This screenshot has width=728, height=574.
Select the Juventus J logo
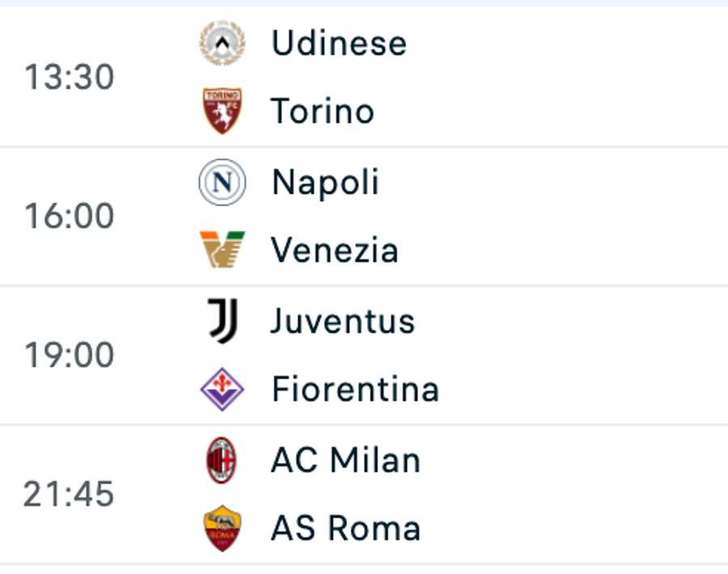pos(223,321)
